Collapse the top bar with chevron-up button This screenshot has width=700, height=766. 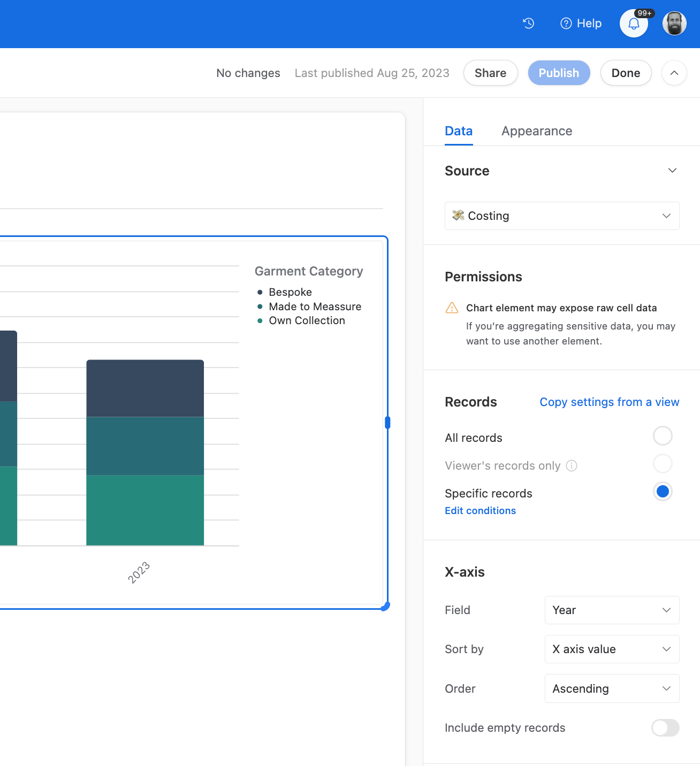pos(674,73)
